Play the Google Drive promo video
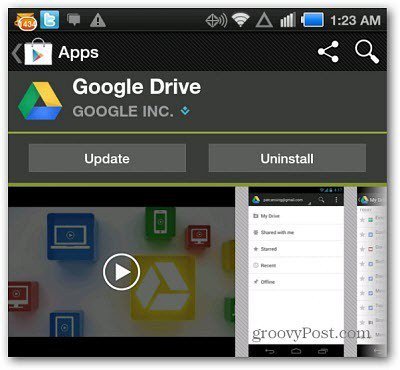Screen dimensions: 400x370 (x=121, y=272)
